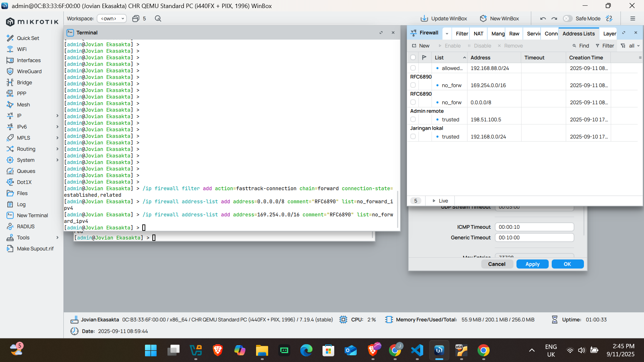This screenshot has width=644, height=362.
Task: Open the WireGuard sidebar icon
Action: click(x=10, y=71)
